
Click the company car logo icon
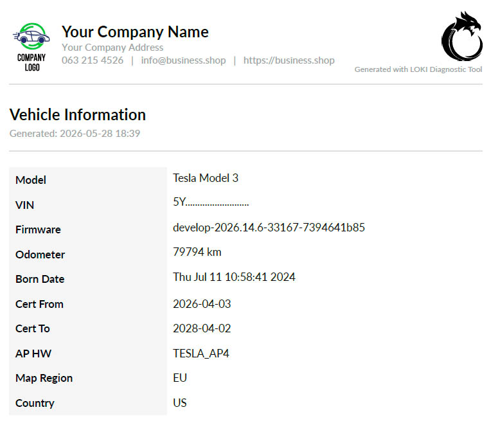coord(31,47)
